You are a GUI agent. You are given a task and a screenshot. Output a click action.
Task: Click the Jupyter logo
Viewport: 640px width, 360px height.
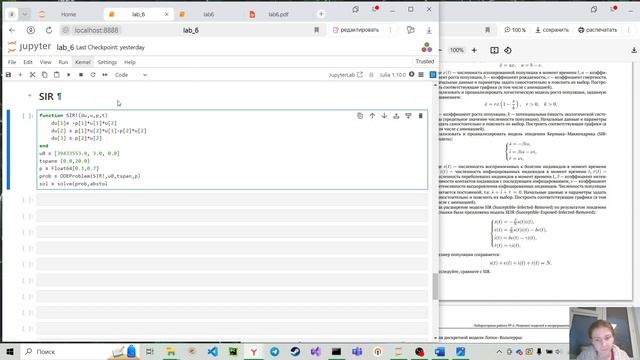pos(29,47)
